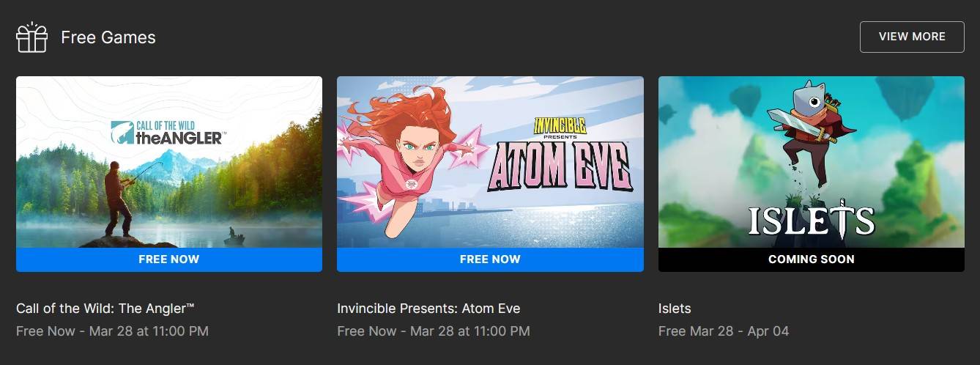Open the View More button
Image resolution: width=980 pixels, height=365 pixels.
(x=912, y=37)
